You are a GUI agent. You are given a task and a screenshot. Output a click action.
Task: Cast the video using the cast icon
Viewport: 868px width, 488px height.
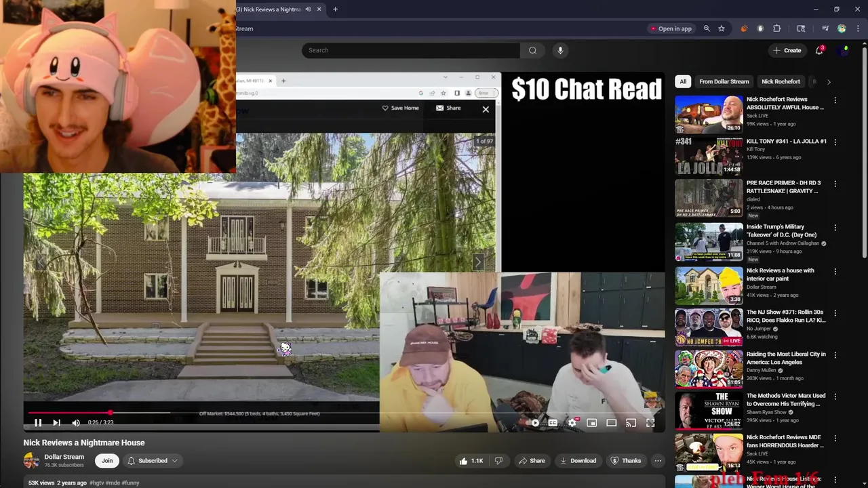click(x=631, y=423)
